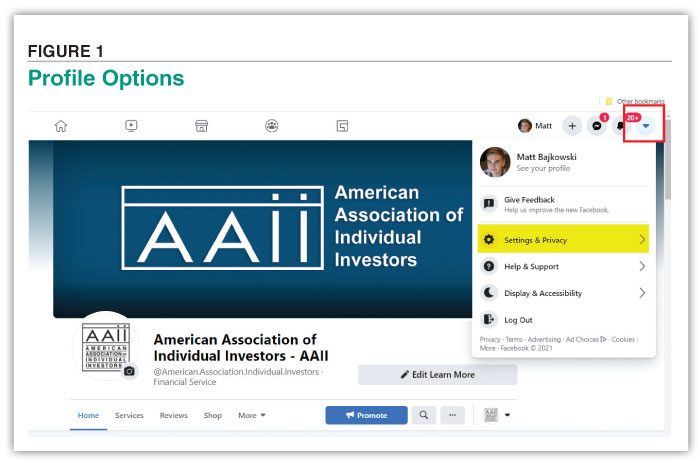Go to Facebook Home icon

click(x=61, y=126)
